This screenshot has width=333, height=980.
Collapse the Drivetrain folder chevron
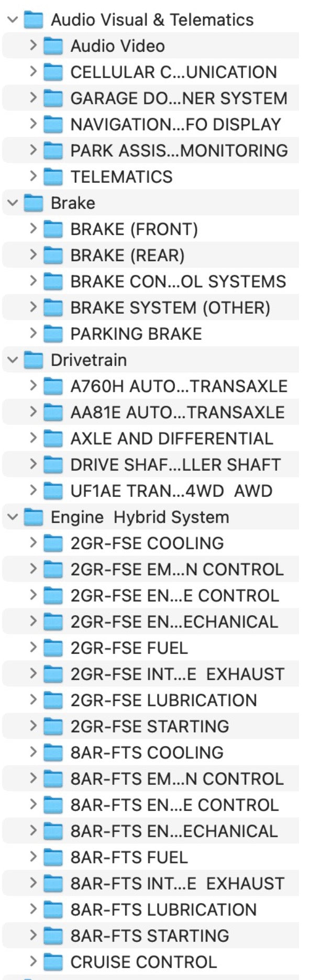[x=13, y=360]
